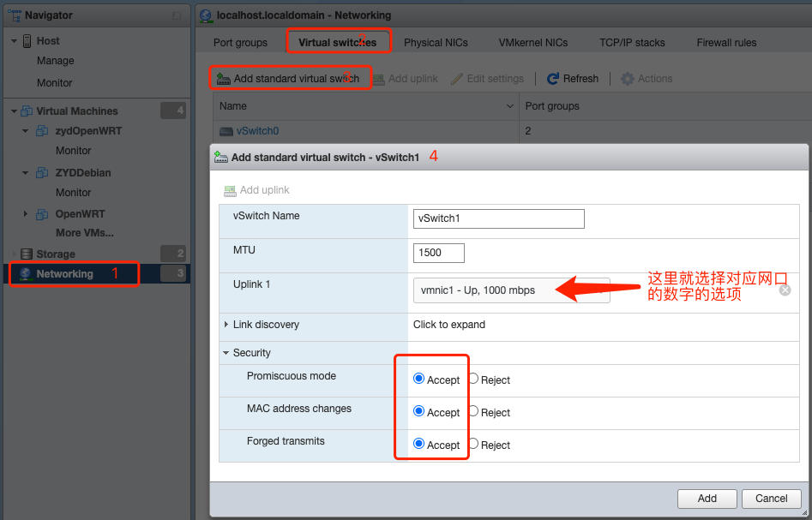Switch to the Physical NICs tab
The width and height of the screenshot is (812, 520).
point(436,43)
